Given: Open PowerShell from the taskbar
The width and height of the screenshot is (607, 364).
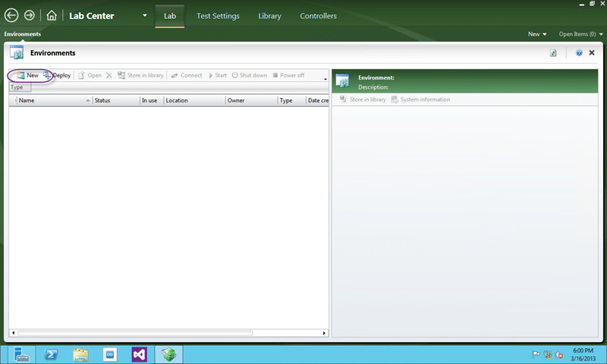Looking at the screenshot, I should coord(51,355).
